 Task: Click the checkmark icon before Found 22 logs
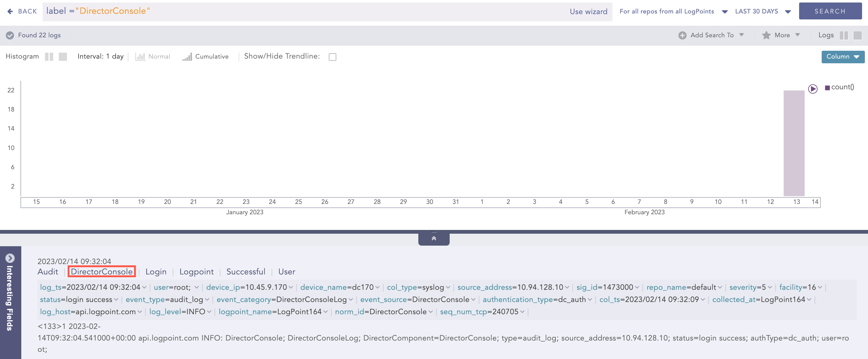(10, 35)
